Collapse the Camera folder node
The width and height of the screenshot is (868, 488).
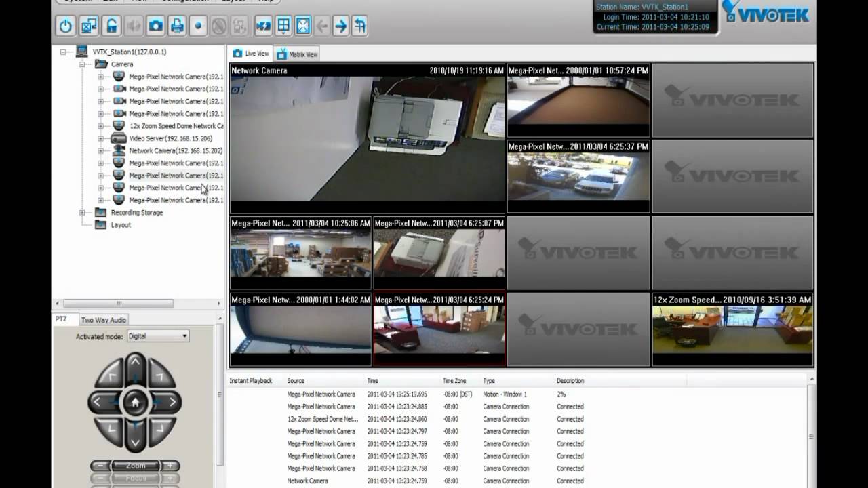pos(82,64)
